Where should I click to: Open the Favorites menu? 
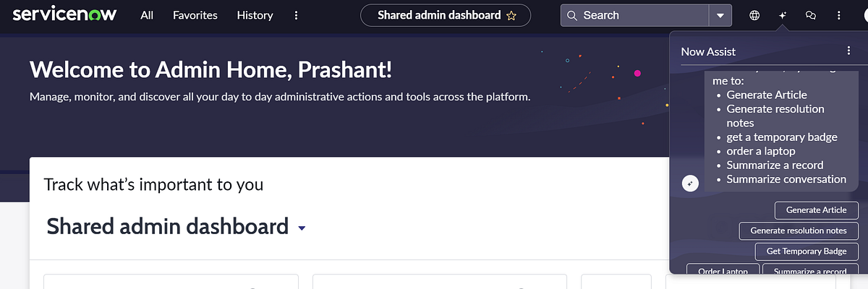[195, 15]
